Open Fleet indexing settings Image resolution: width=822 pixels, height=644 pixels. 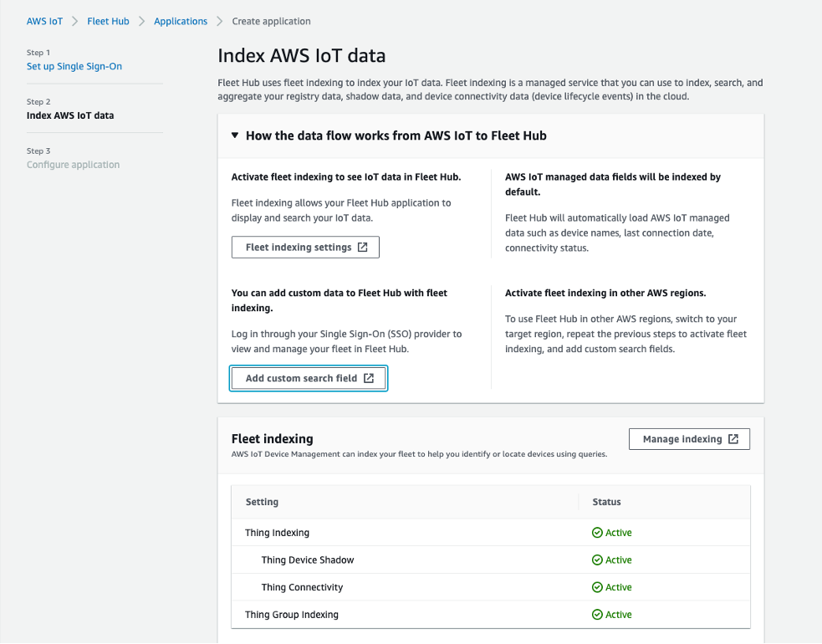point(305,247)
